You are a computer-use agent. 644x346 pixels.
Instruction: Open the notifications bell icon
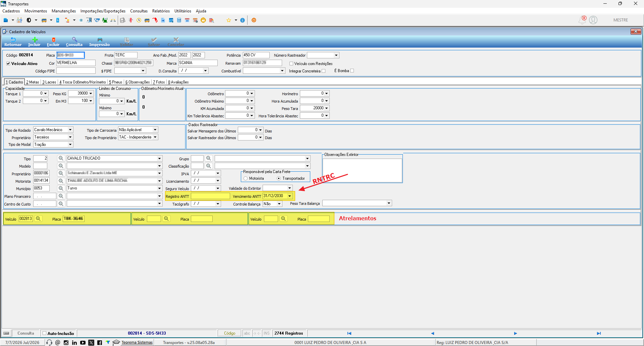point(582,20)
